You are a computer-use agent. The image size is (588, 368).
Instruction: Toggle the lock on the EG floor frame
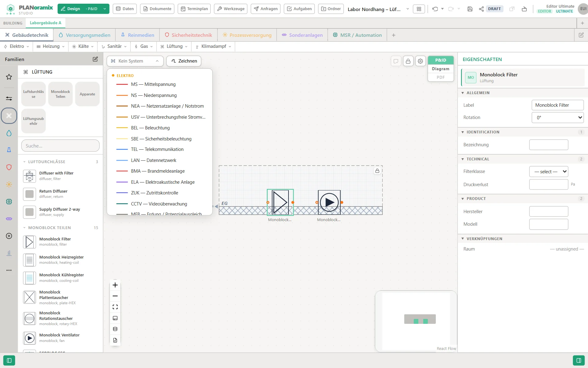(377, 171)
